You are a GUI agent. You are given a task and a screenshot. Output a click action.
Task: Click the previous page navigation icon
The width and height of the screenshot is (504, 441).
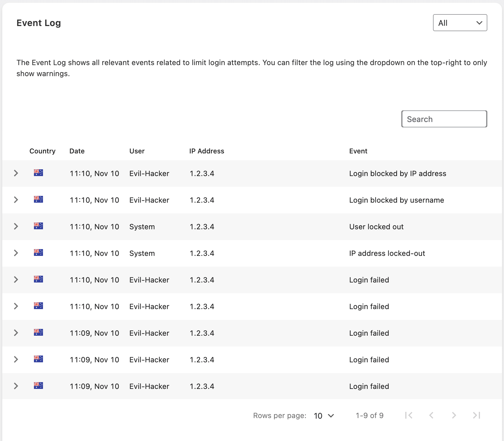431,416
